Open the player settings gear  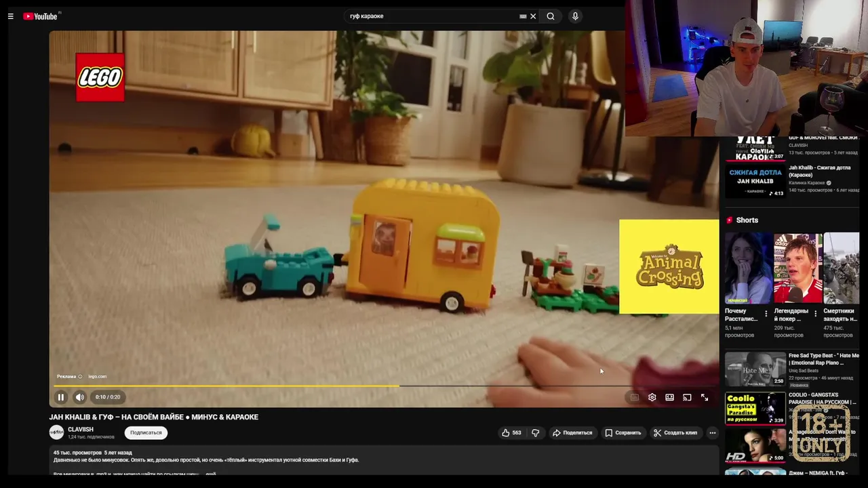(x=652, y=397)
